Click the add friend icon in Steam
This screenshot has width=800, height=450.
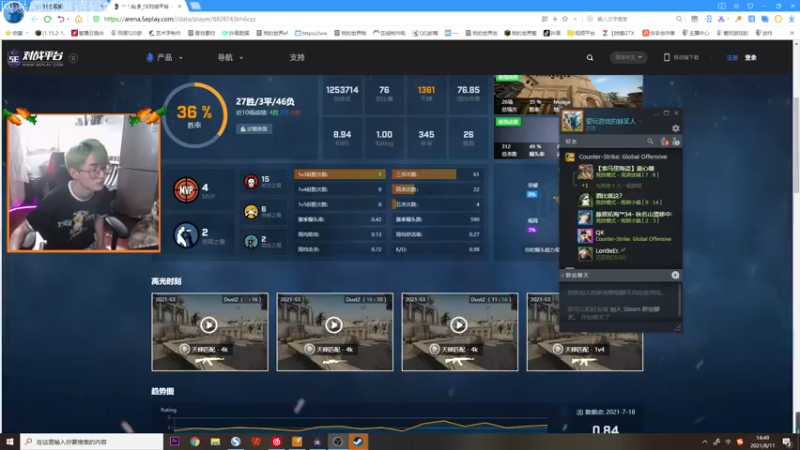[x=676, y=141]
